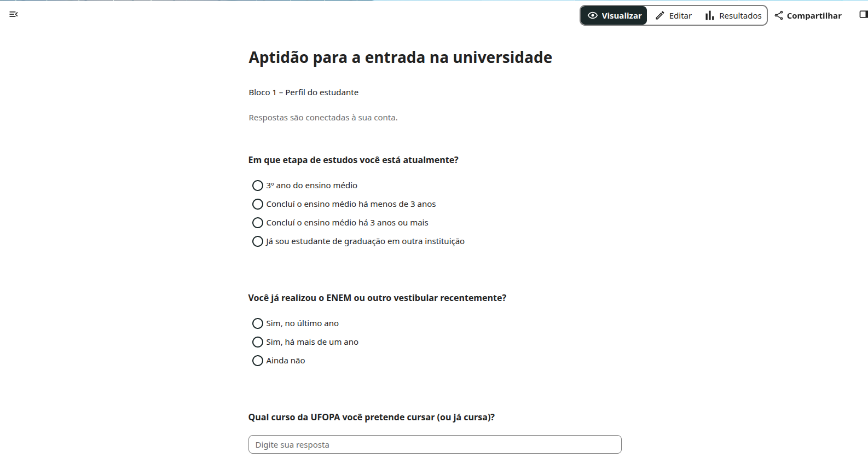Click the form title "Aptidão para a entrada na universidade"

[400, 57]
